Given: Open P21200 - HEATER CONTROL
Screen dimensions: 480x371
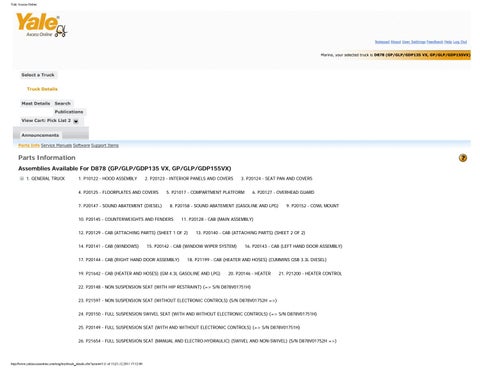Looking at the screenshot, I should click(x=310, y=274).
